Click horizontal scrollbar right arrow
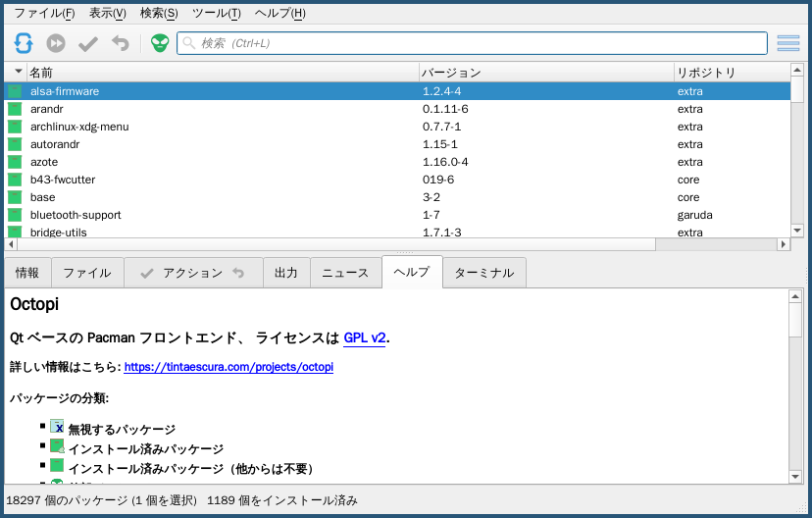812x518 pixels. [x=784, y=244]
